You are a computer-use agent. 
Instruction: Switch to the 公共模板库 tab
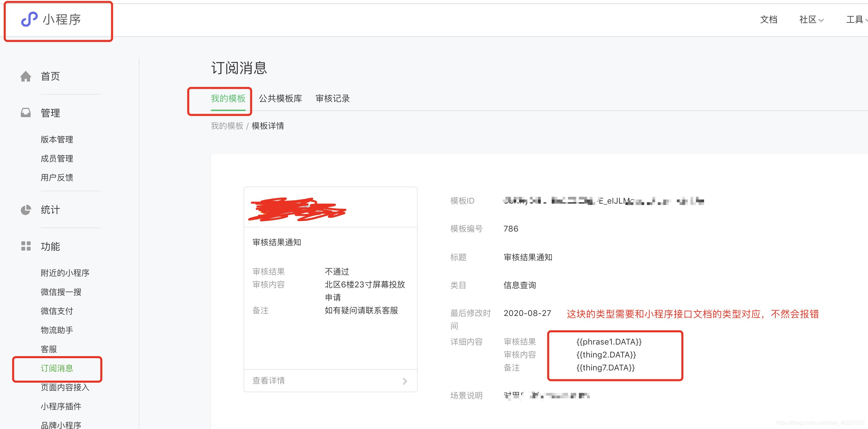[x=280, y=98]
